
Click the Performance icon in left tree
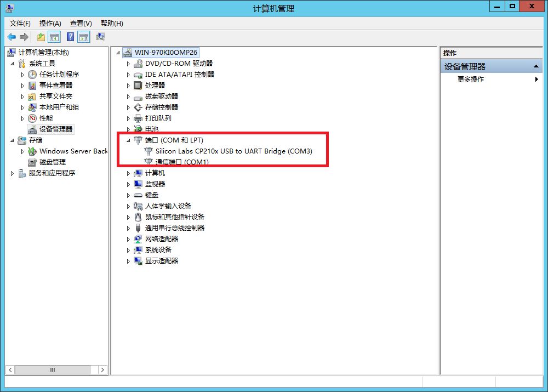coord(32,118)
